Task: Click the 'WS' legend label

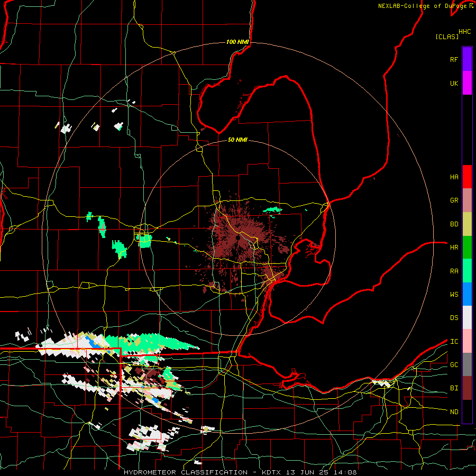Action: point(454,295)
